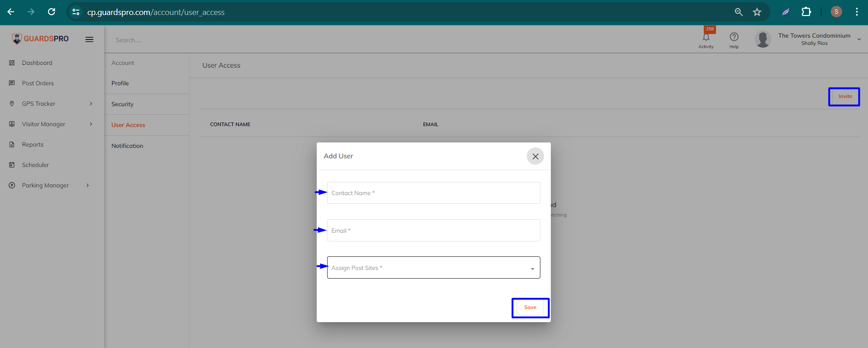Click the Email input field
Image resolution: width=868 pixels, height=348 pixels.
(x=433, y=230)
